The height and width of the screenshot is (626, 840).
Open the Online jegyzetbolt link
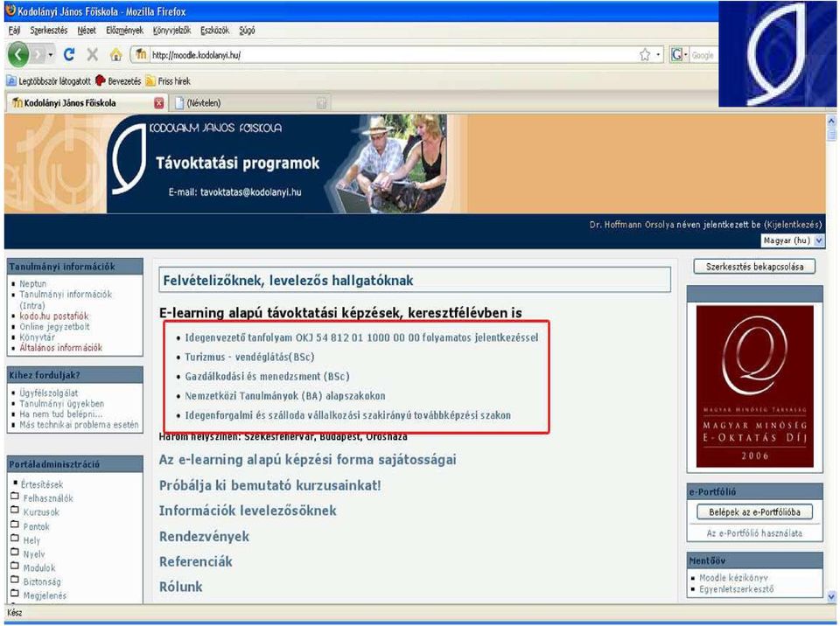(x=54, y=327)
